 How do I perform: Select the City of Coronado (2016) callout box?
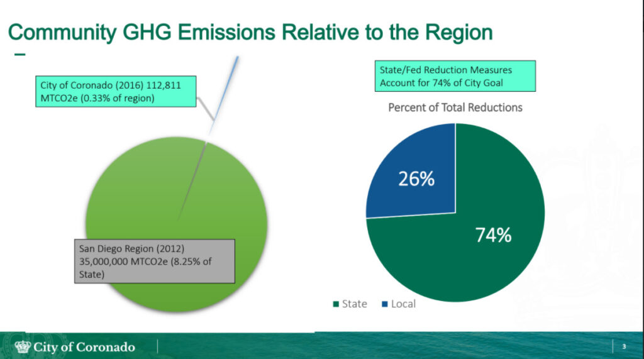[116, 92]
